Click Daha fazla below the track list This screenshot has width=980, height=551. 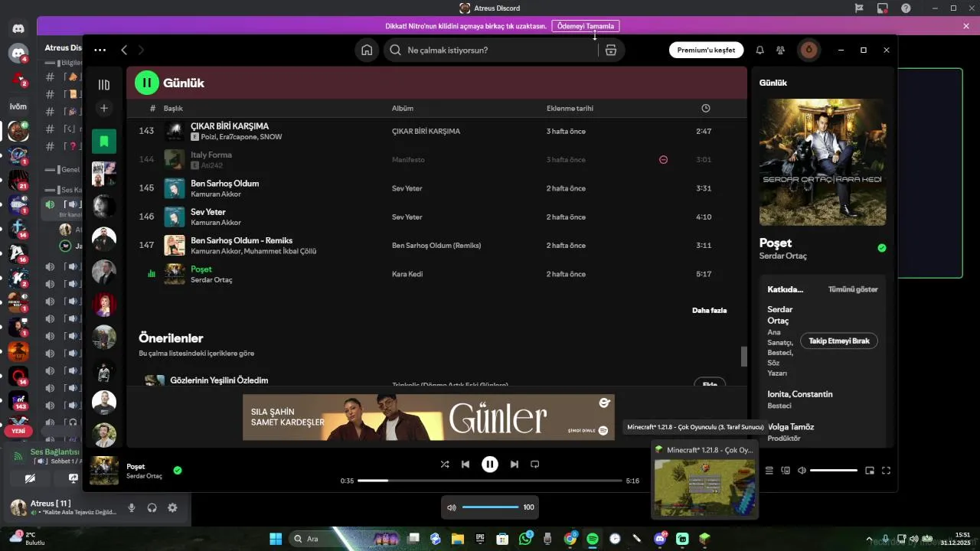coord(709,310)
